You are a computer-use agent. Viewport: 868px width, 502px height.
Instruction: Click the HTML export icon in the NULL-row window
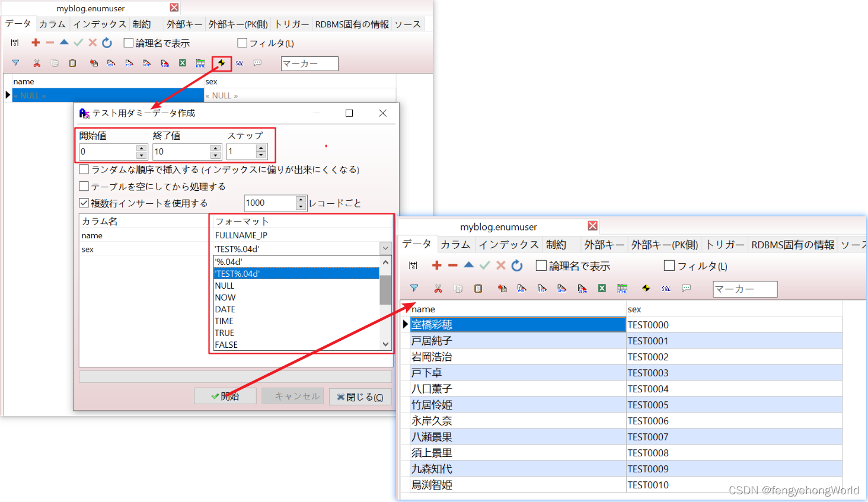pyautogui.click(x=200, y=63)
